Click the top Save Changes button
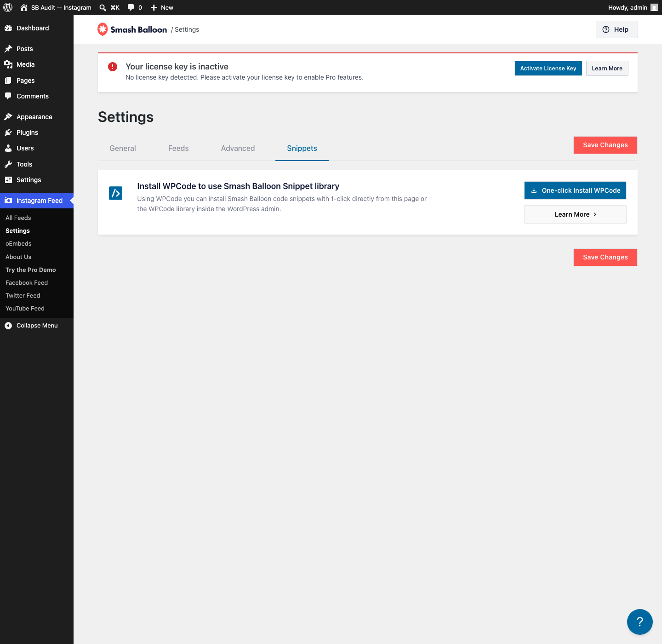 605,145
